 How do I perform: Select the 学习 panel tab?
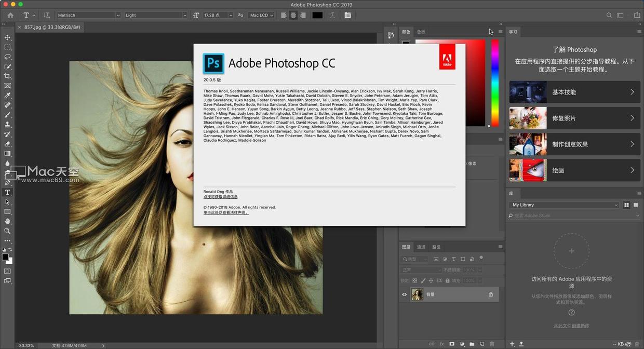click(x=513, y=32)
